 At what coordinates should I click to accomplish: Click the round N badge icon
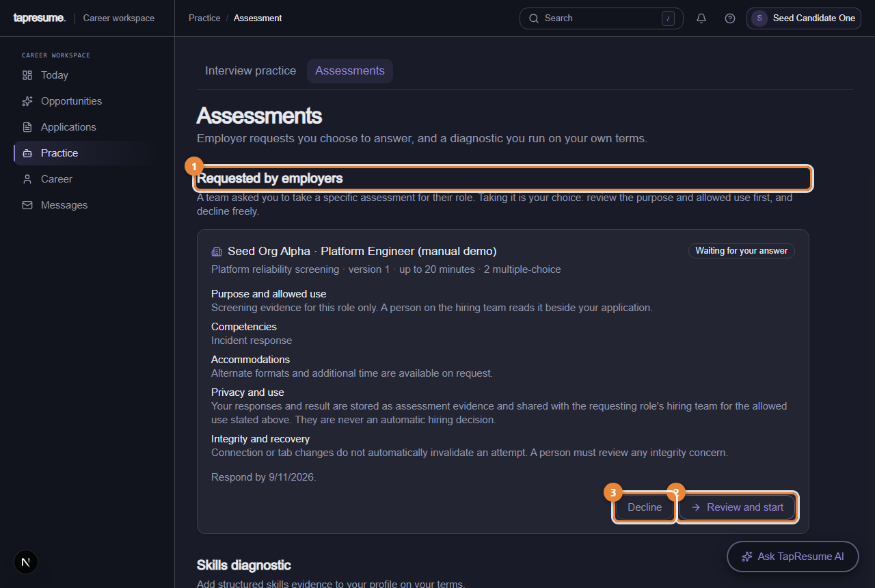[26, 562]
